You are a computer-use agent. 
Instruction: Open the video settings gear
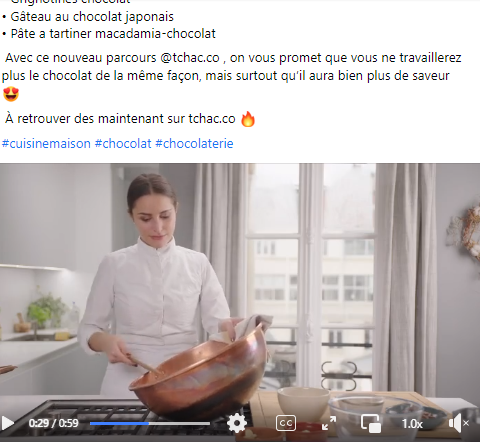point(237,423)
